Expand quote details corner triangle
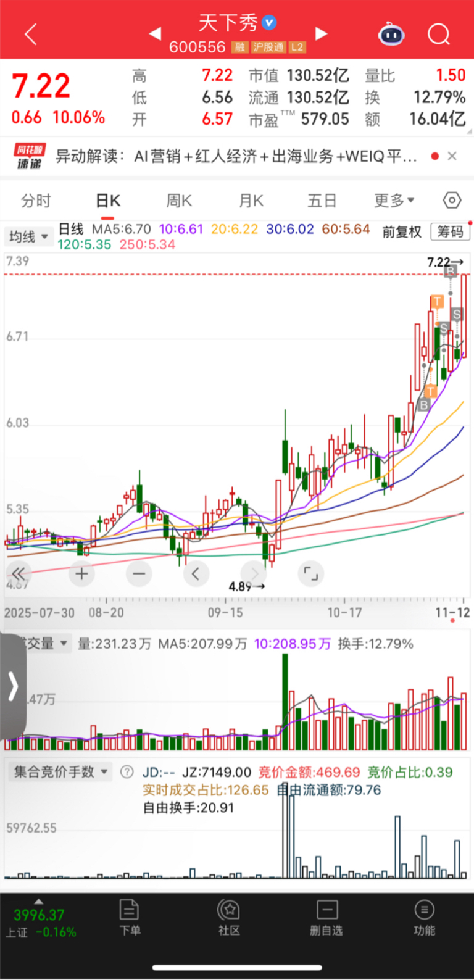This screenshot has height=980, width=474. point(469,131)
